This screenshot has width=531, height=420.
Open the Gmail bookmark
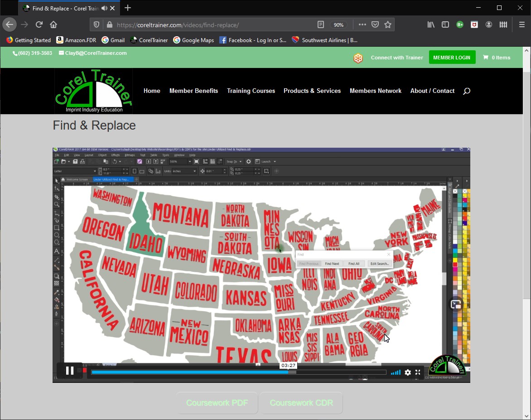click(113, 40)
